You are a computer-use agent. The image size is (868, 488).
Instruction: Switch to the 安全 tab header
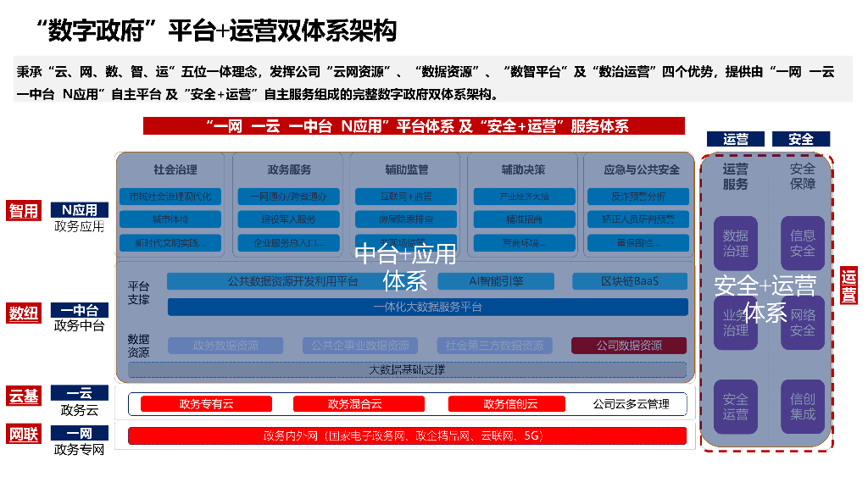800,139
